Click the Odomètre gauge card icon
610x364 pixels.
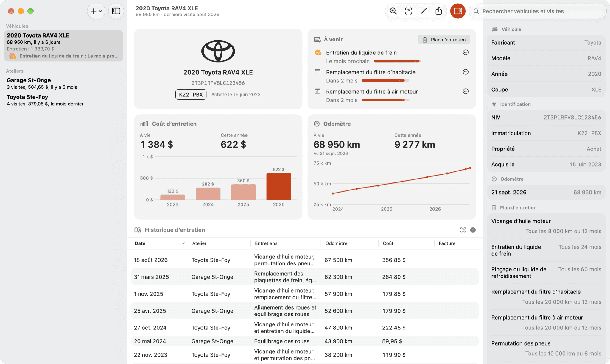pos(317,124)
